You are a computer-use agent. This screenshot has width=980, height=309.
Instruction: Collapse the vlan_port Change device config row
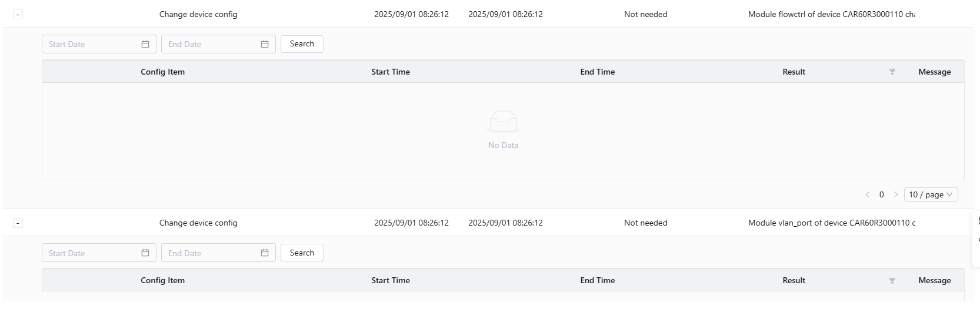pos(18,223)
